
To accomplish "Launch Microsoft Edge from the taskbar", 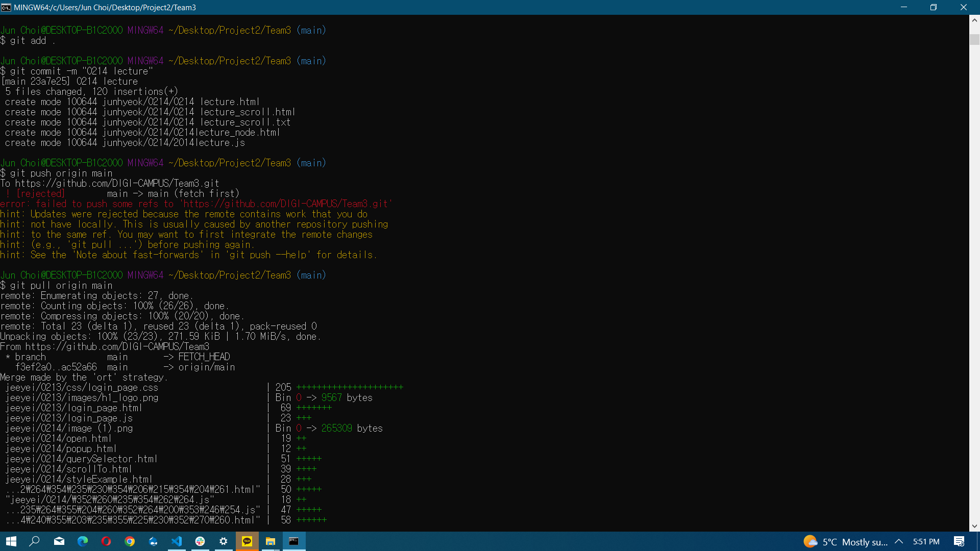I will [x=83, y=541].
